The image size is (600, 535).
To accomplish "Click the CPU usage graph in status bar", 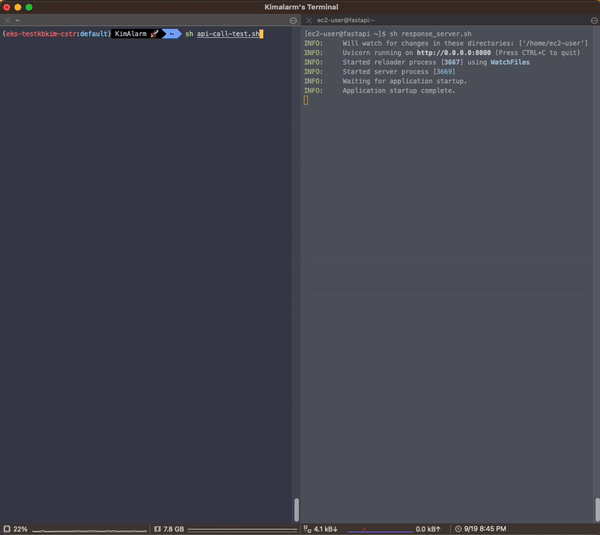I will [x=89, y=530].
